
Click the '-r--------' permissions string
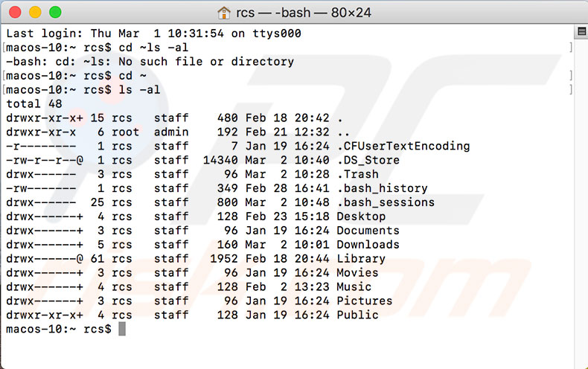41,146
